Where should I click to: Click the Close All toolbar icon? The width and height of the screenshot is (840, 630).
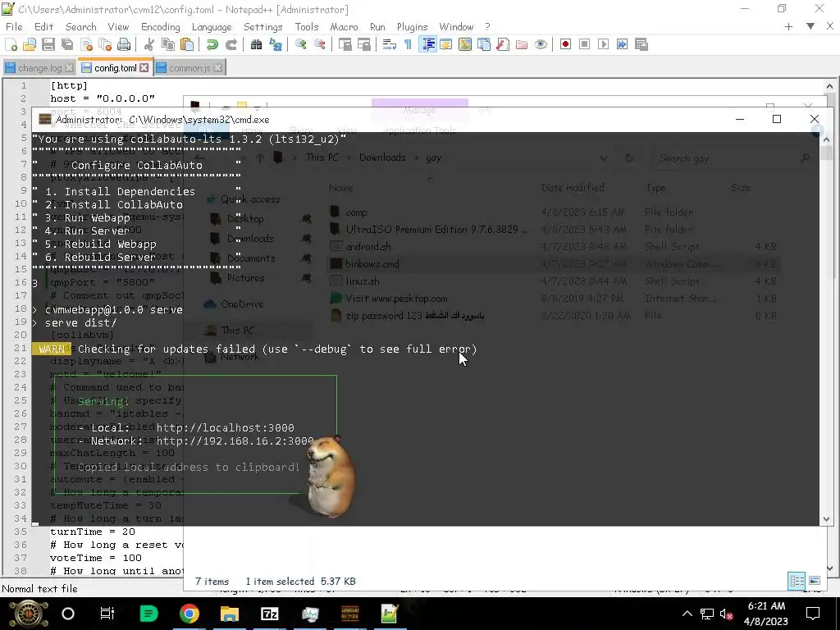click(x=105, y=44)
